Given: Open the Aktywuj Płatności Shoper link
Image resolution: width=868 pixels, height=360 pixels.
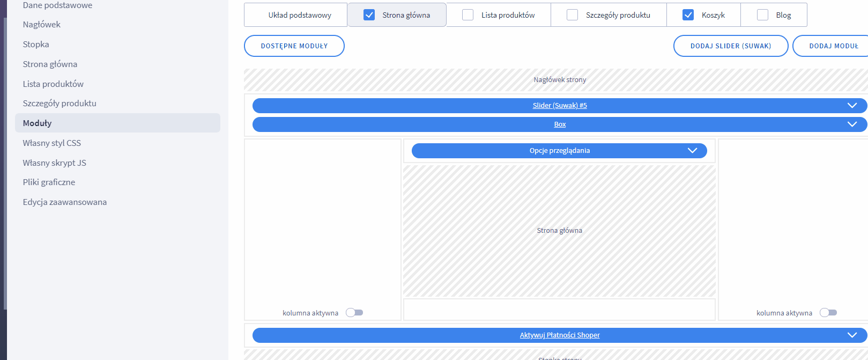Looking at the screenshot, I should (x=559, y=335).
